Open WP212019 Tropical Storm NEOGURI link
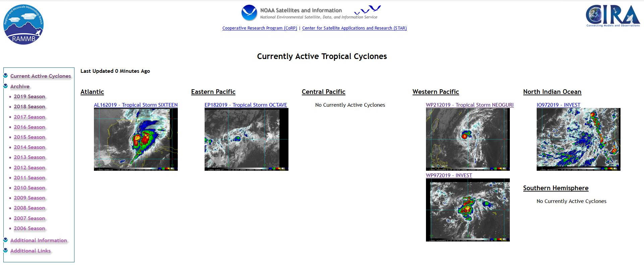 point(470,105)
